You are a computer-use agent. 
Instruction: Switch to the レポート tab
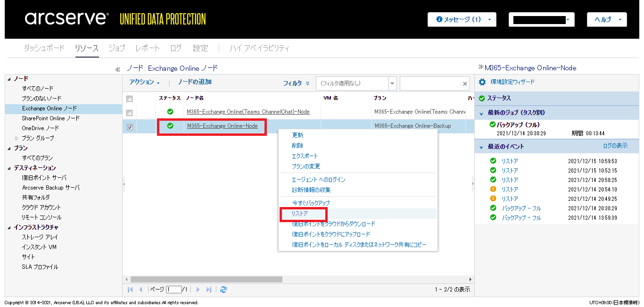tap(148, 48)
